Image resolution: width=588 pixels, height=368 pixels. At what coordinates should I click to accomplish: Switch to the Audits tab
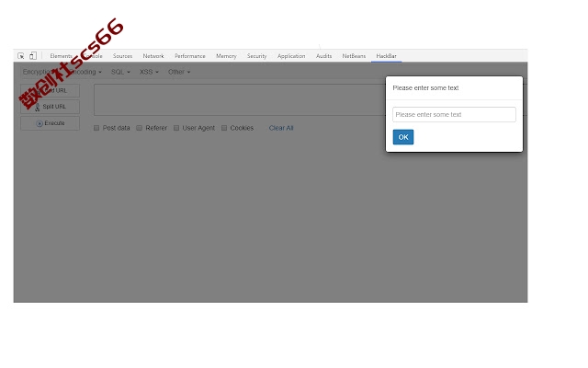pyautogui.click(x=324, y=56)
